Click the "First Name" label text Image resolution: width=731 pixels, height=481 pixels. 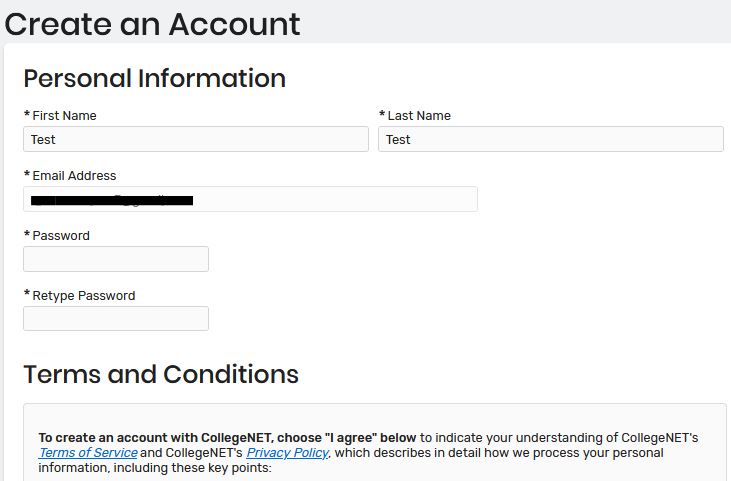click(x=64, y=116)
